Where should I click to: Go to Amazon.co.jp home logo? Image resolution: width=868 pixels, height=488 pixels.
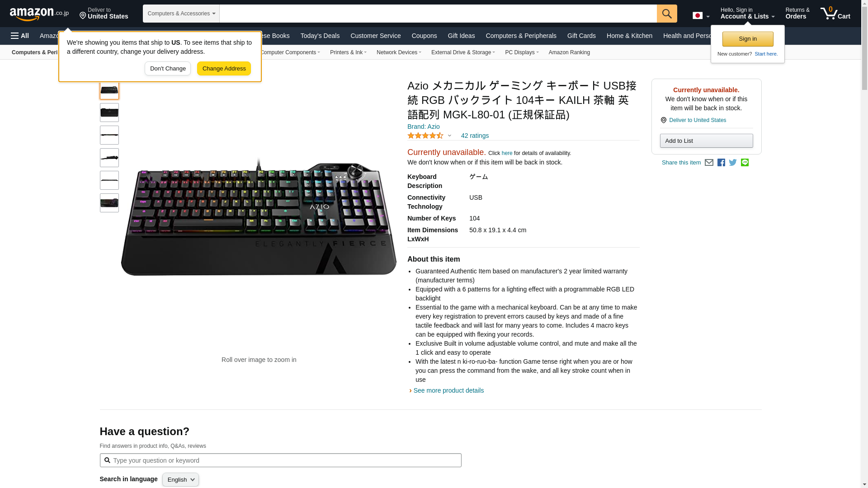coord(39,14)
